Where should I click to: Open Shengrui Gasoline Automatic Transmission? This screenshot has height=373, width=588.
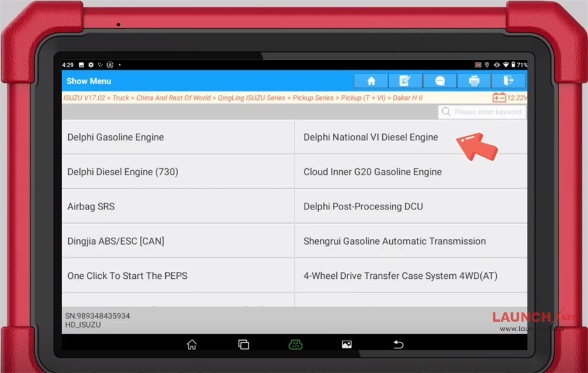click(411, 241)
